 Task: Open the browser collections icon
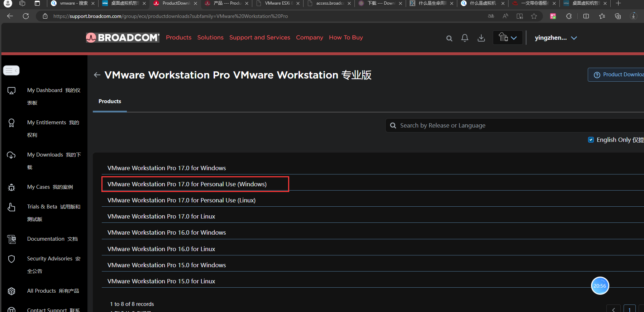click(x=618, y=16)
